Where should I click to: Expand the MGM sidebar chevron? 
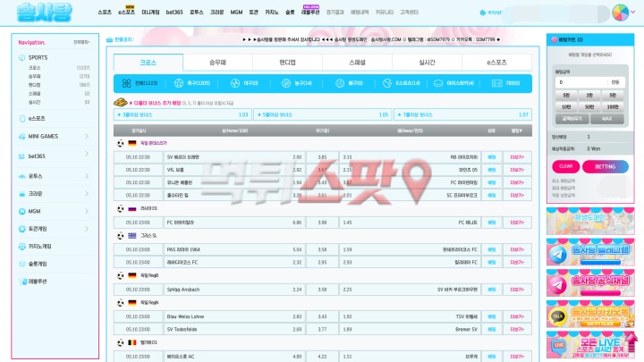pyautogui.click(x=87, y=211)
